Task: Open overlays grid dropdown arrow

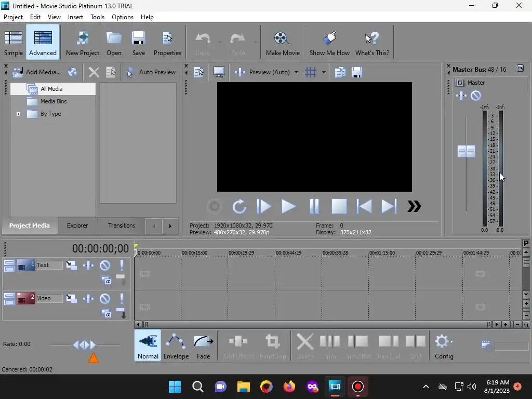Action: [324, 72]
